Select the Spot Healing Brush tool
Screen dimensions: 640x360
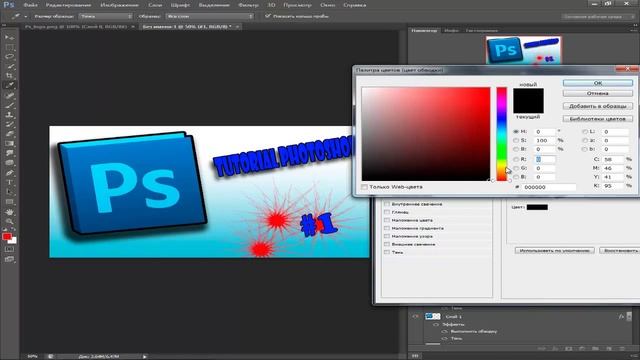(x=9, y=96)
